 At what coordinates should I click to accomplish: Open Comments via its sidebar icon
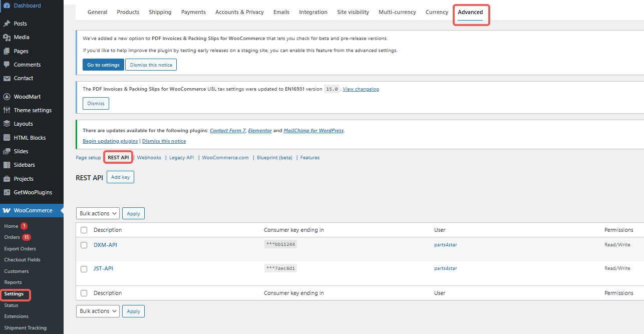click(7, 64)
